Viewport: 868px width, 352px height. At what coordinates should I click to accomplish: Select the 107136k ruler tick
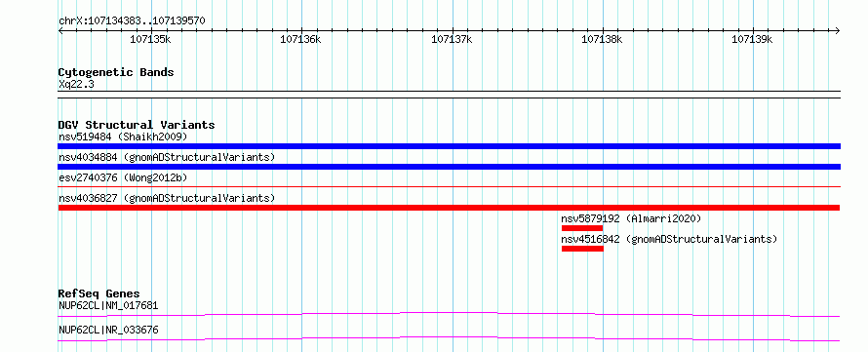(300, 39)
